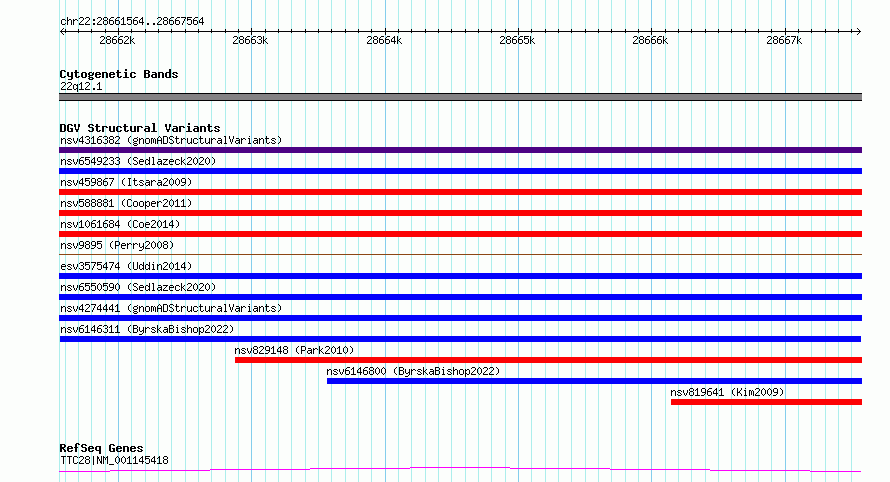Select the nsv829148 (Park2010) red bar
This screenshot has height=482, width=890.
[548, 360]
